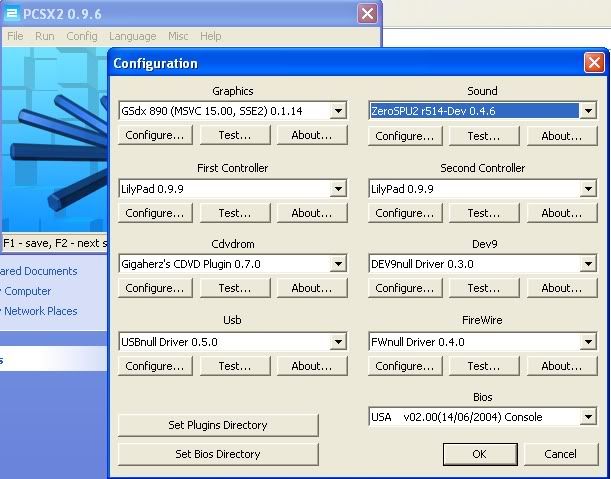The width and height of the screenshot is (611, 479).
Task: Open Config menu in PCSX2 window
Action: point(82,36)
